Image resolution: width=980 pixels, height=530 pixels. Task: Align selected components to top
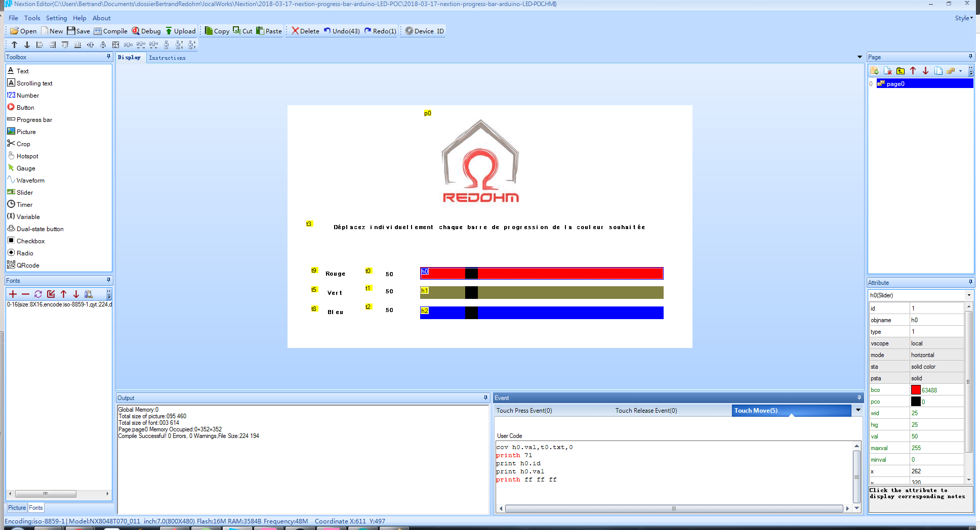click(65, 45)
